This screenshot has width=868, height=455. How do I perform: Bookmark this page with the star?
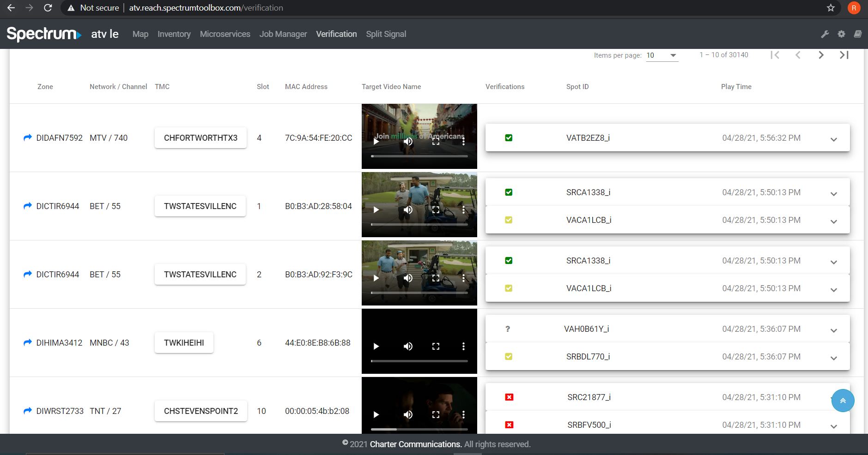click(831, 8)
